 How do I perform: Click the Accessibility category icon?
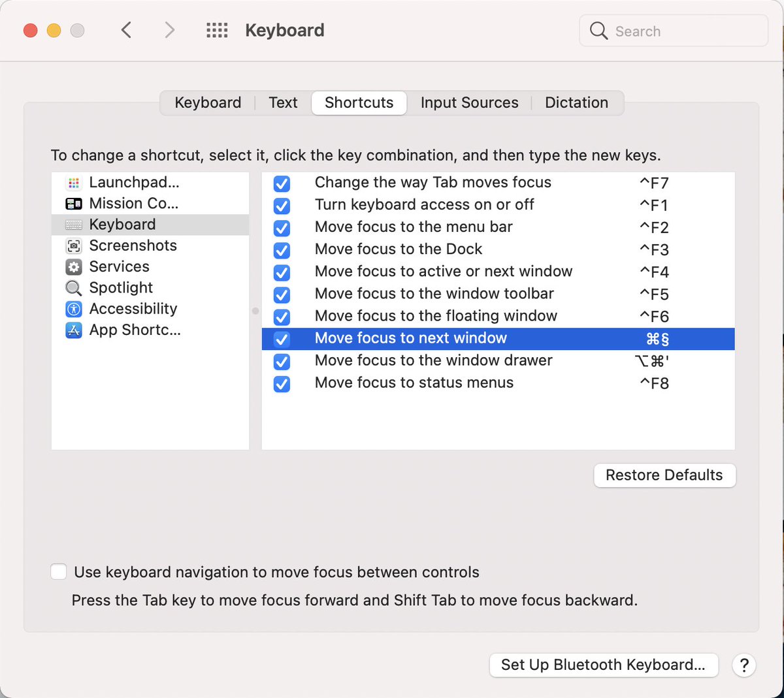click(x=74, y=309)
